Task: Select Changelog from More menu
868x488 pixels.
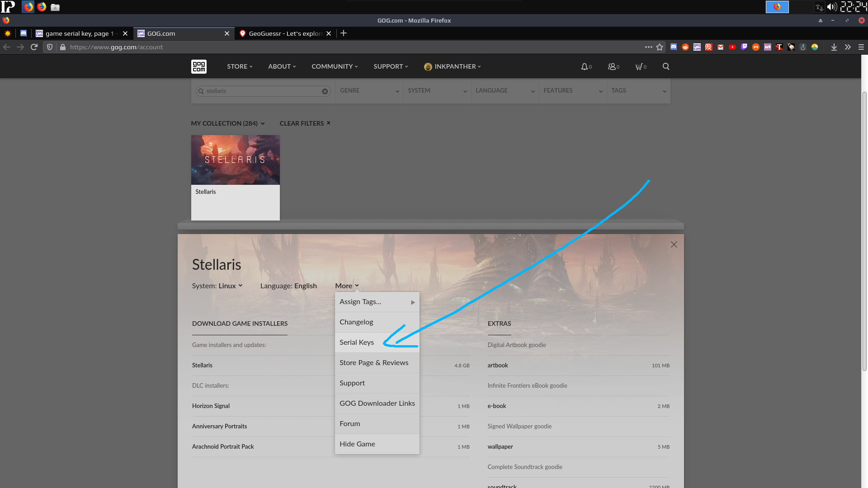Action: click(x=377, y=322)
